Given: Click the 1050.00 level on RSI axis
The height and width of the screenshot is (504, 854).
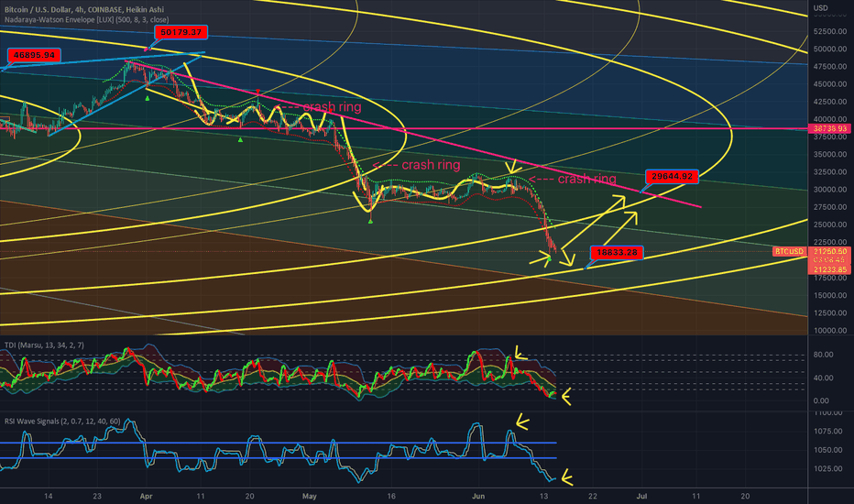Looking at the screenshot, I should click(827, 450).
